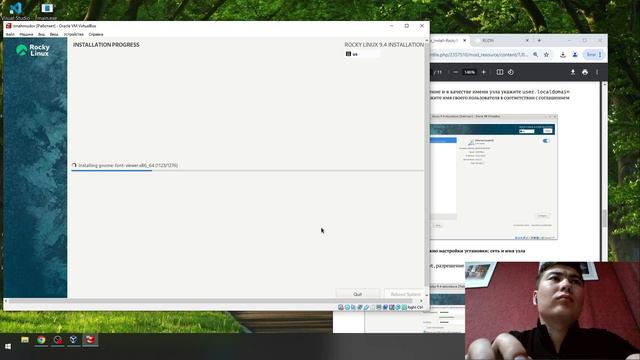Click the Right Ctrl host key label

pos(416,307)
